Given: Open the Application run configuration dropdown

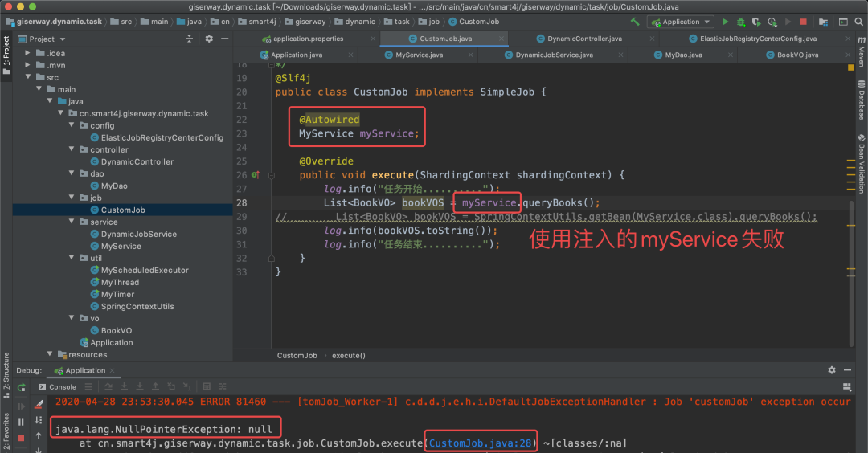Looking at the screenshot, I should point(681,22).
